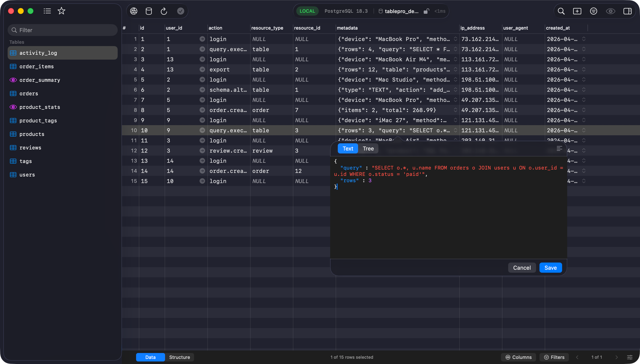The width and height of the screenshot is (640, 364).
Task: Select cell 'schema.alt…' in row 6
Action: coord(228,90)
